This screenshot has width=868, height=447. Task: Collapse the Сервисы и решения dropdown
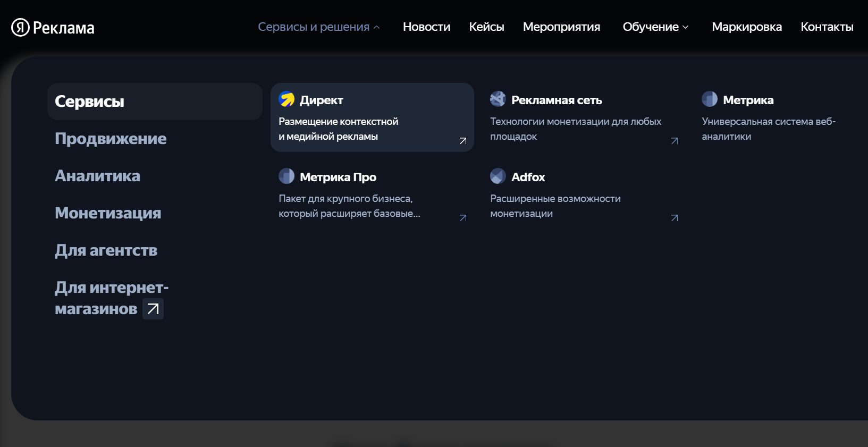click(x=319, y=27)
